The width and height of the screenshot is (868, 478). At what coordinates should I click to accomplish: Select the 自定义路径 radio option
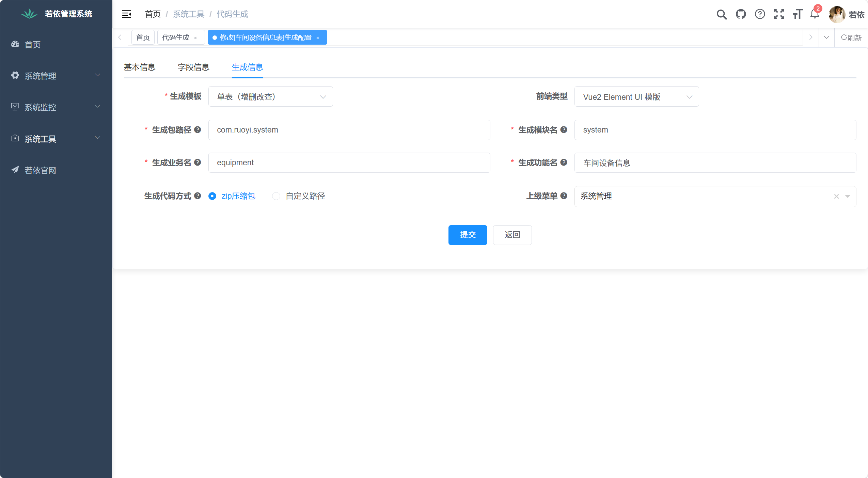coord(276,196)
